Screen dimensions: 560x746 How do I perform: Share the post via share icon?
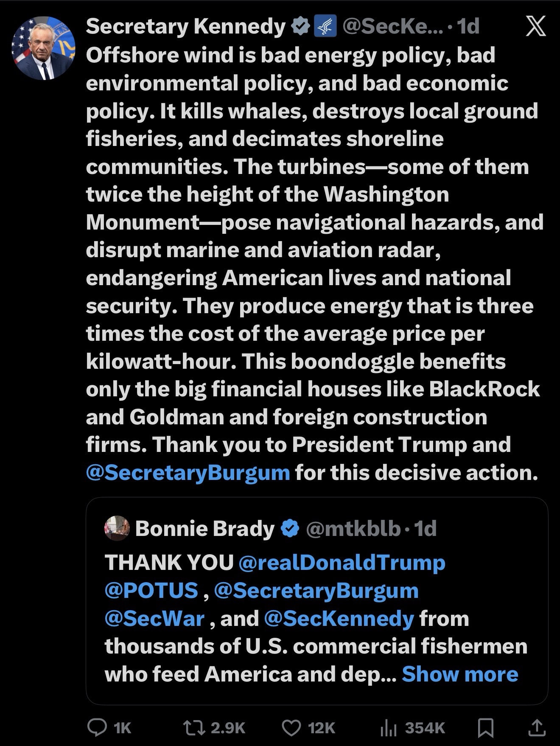(x=536, y=728)
